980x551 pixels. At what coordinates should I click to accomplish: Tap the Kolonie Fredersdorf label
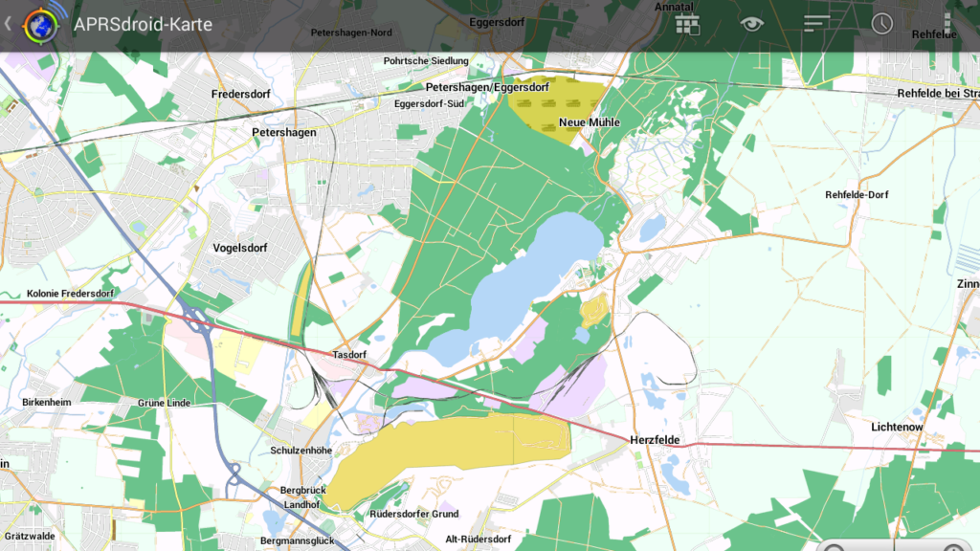coord(70,294)
